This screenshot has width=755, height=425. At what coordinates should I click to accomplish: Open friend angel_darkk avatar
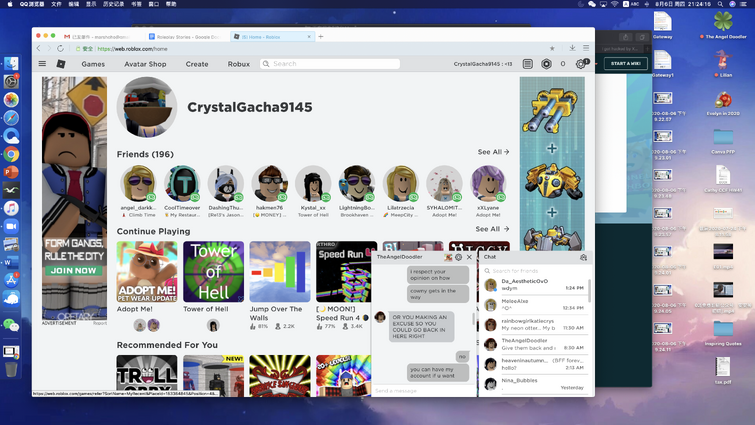(138, 183)
